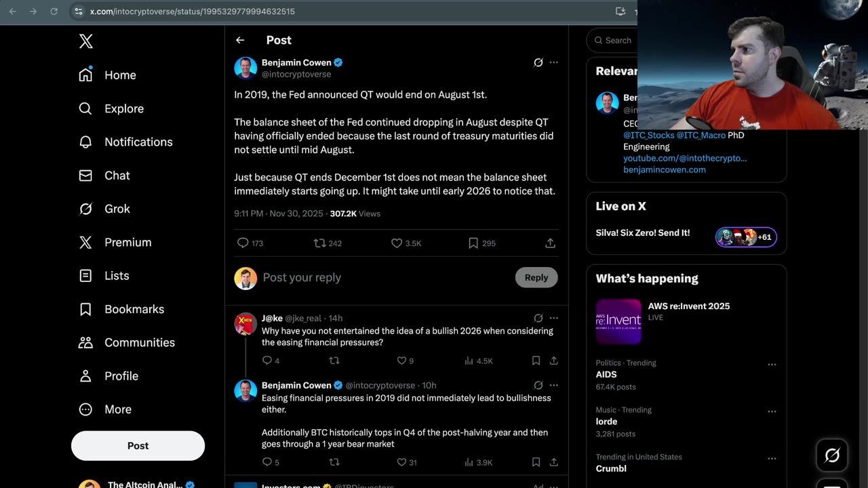This screenshot has width=868, height=488.
Task: Reload the page in the browser
Action: pos(54,12)
